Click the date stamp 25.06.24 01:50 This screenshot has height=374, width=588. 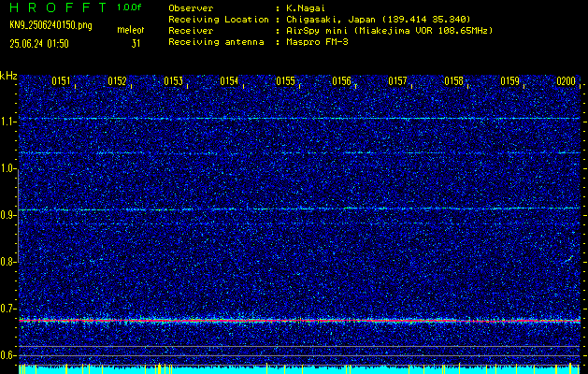[39, 44]
